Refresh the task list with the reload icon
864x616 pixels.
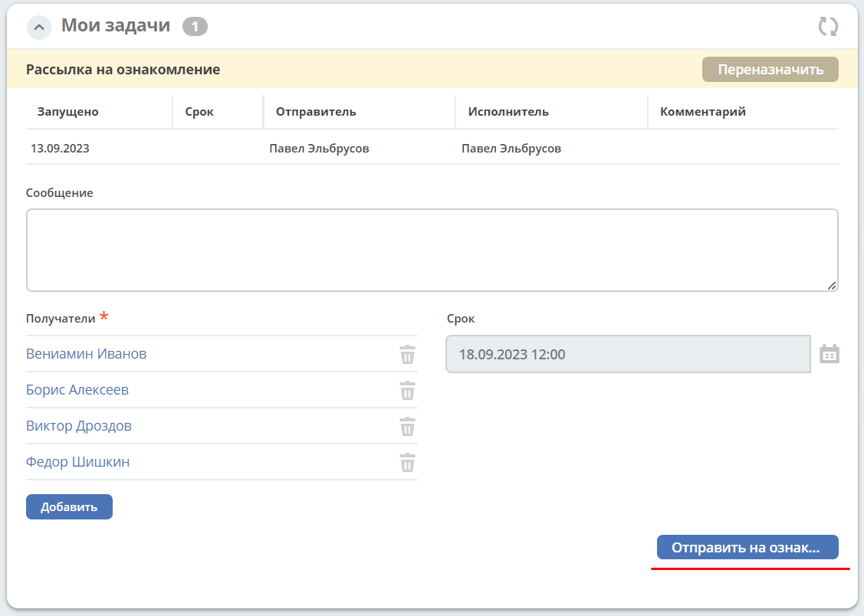(x=828, y=26)
